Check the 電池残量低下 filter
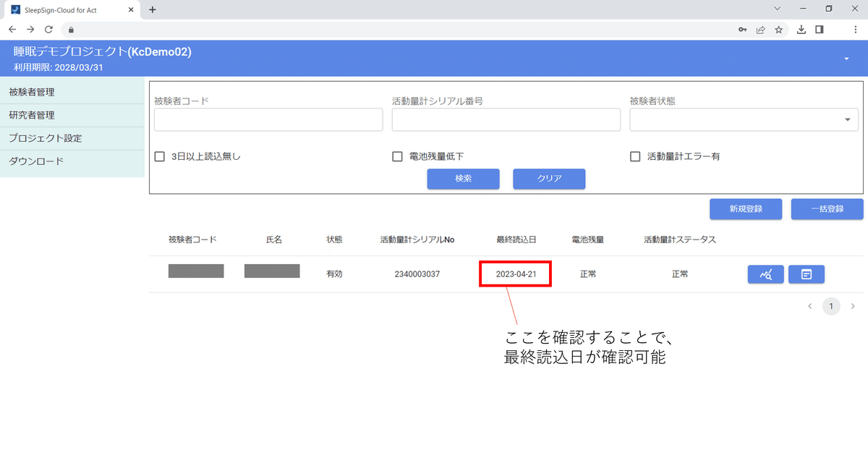Viewport: 868px width, 466px height. (396, 156)
